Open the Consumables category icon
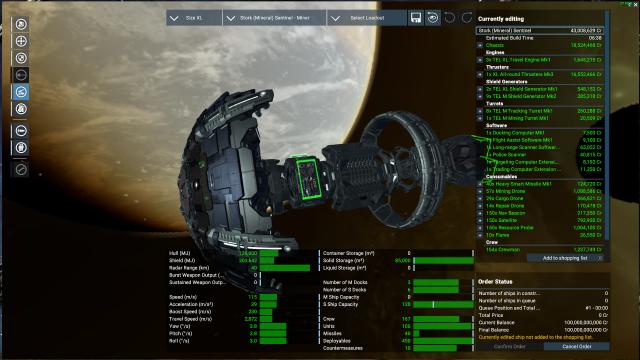 pyautogui.click(x=21, y=131)
